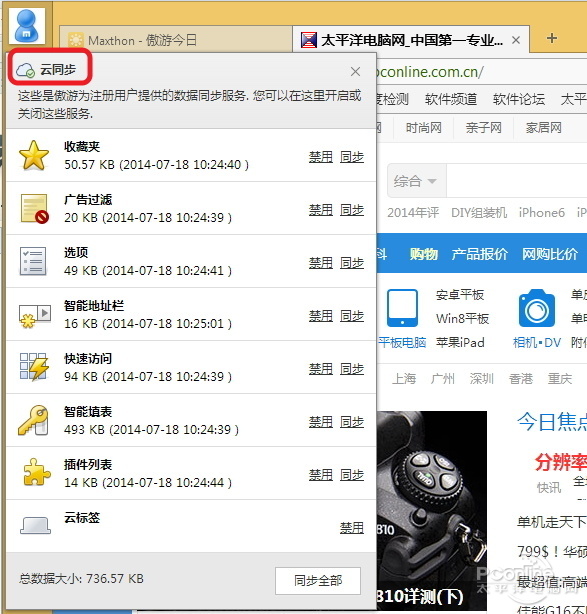Click the cloud tabs laptop icon
Screen dimensions: 587x614
click(x=35, y=526)
